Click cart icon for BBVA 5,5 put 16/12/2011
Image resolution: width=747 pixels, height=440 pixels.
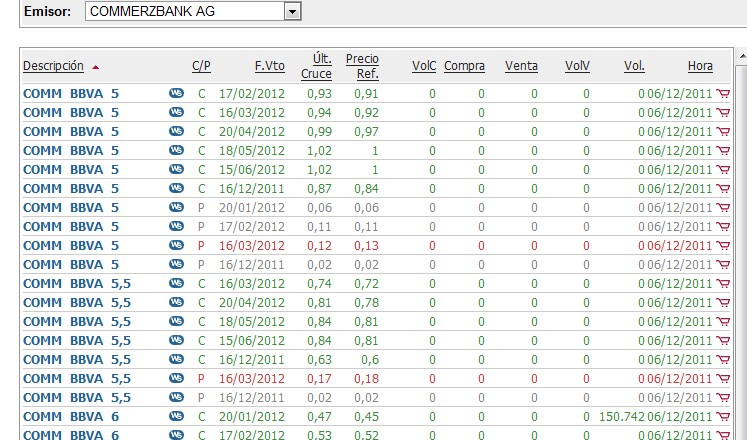pyautogui.click(x=723, y=398)
